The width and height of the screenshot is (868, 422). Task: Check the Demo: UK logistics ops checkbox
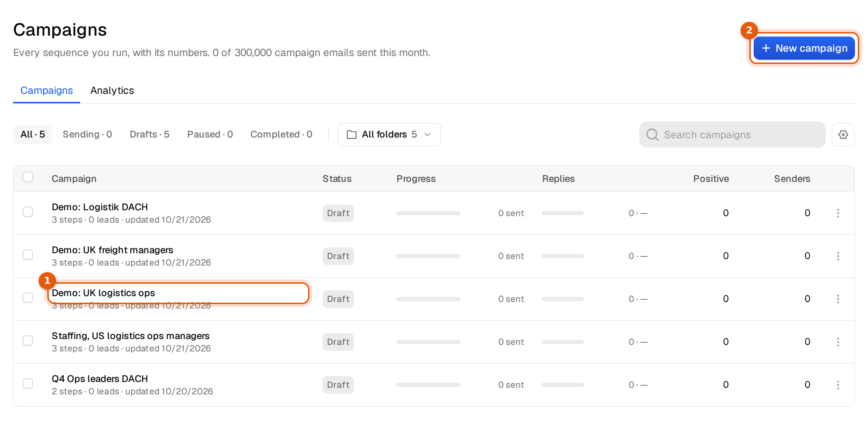28,298
